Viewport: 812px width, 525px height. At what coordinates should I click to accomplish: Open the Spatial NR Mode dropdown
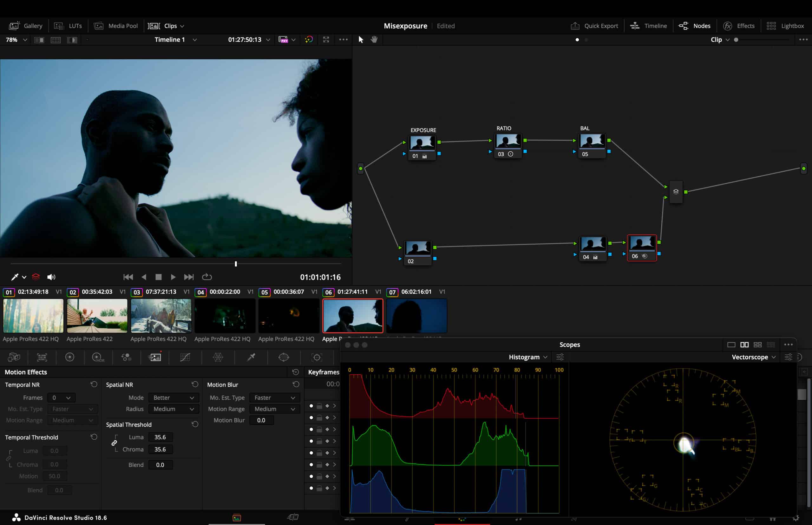coord(174,397)
